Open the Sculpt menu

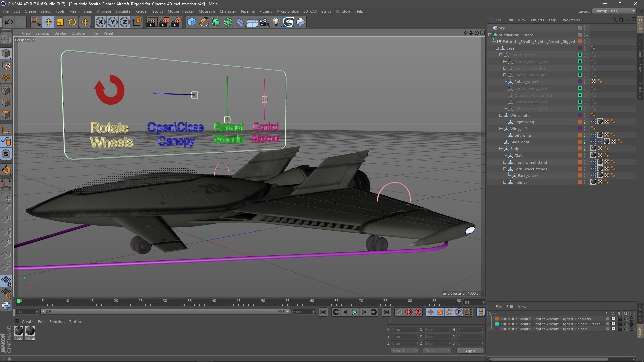[157, 11]
